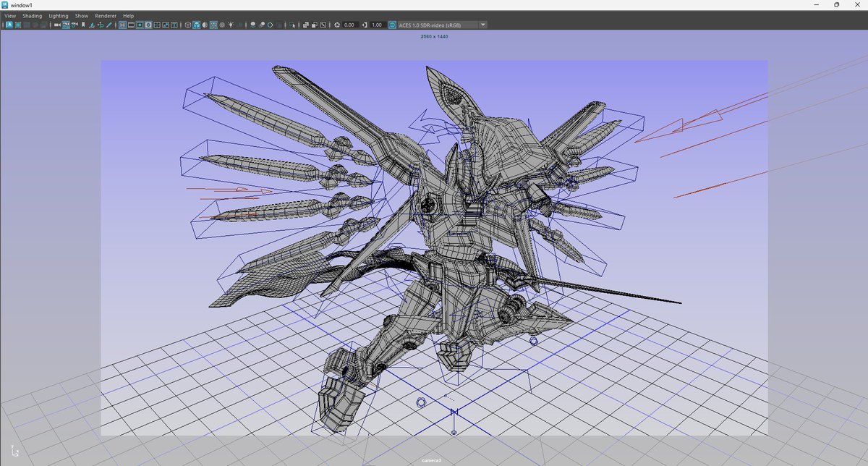Image resolution: width=868 pixels, height=466 pixels.
Task: Toggle the Gate Mask display
Action: click(148, 25)
